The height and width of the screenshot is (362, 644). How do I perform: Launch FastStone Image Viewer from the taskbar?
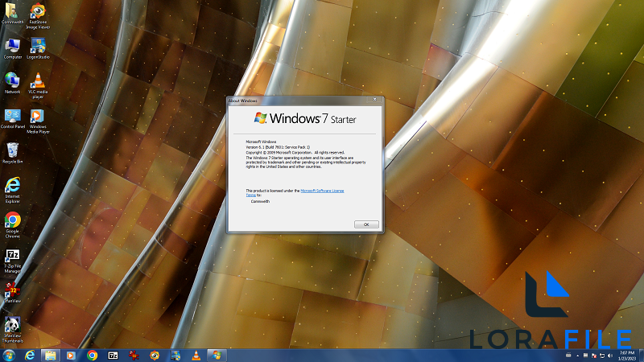pyautogui.click(x=155, y=356)
